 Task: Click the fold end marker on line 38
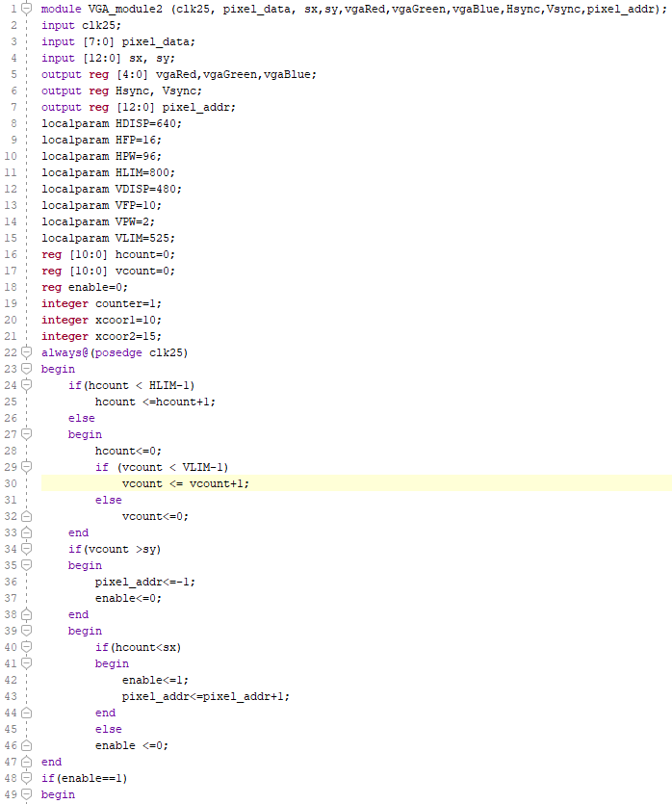pyautogui.click(x=27, y=614)
